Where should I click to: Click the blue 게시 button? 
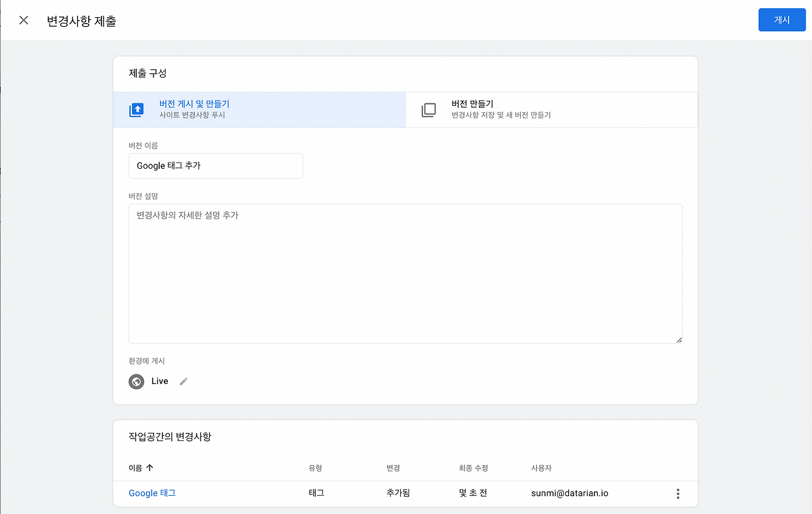point(782,20)
